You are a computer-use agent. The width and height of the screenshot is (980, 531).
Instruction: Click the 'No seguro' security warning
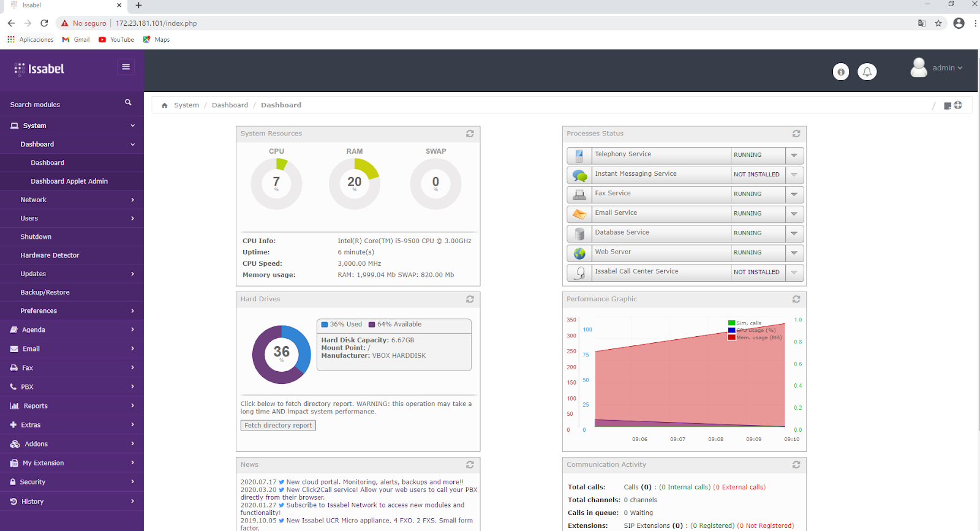(83, 23)
